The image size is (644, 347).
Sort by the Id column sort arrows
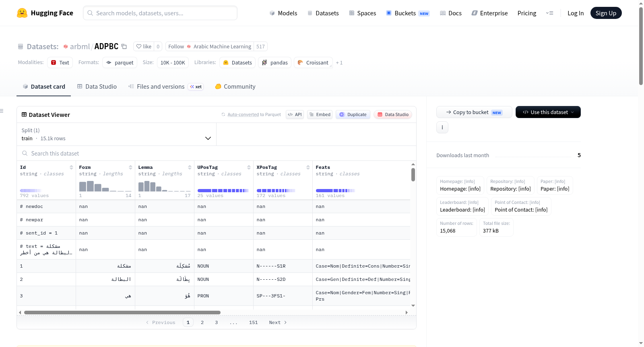[71, 167]
